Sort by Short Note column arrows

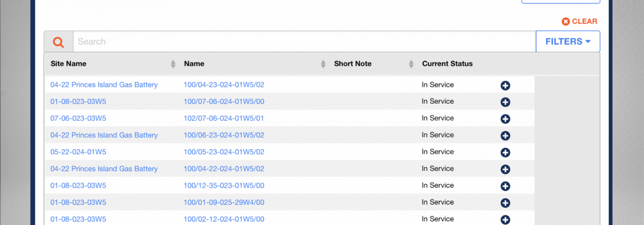coord(411,64)
